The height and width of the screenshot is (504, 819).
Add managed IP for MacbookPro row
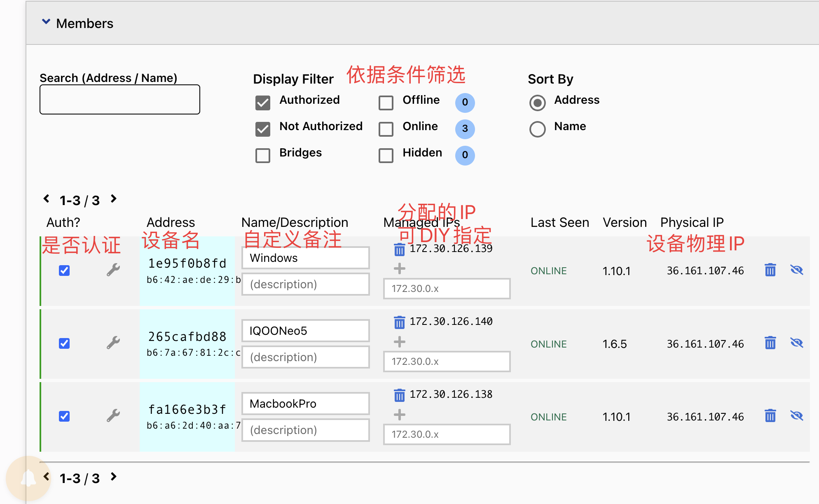point(399,415)
